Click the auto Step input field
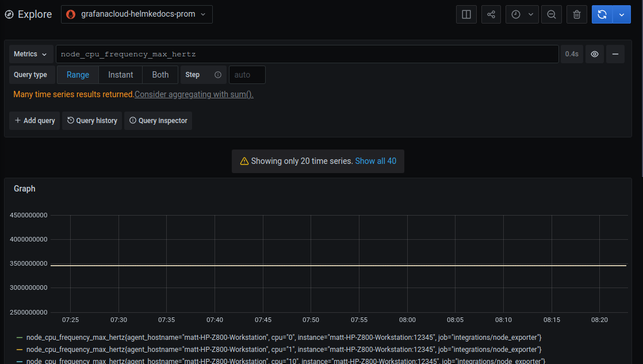This screenshot has width=643, height=364. pos(246,74)
